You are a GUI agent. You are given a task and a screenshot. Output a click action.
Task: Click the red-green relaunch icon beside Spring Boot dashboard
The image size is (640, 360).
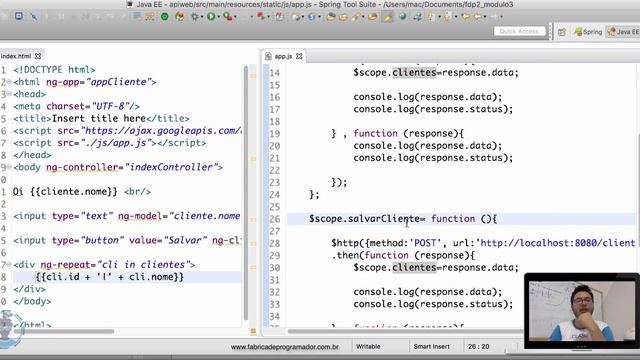[180, 17]
